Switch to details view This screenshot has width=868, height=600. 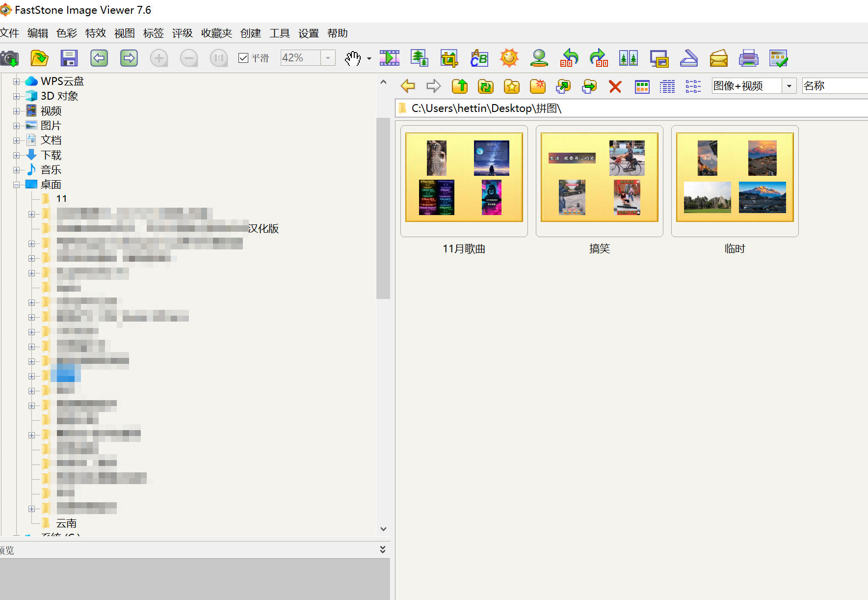667,87
